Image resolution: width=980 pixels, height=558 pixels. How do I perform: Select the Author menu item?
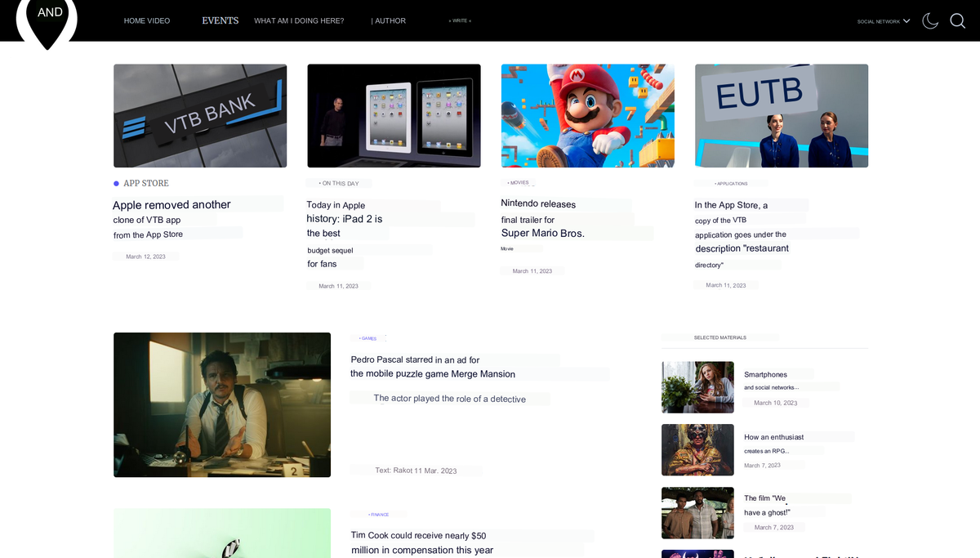click(x=389, y=20)
